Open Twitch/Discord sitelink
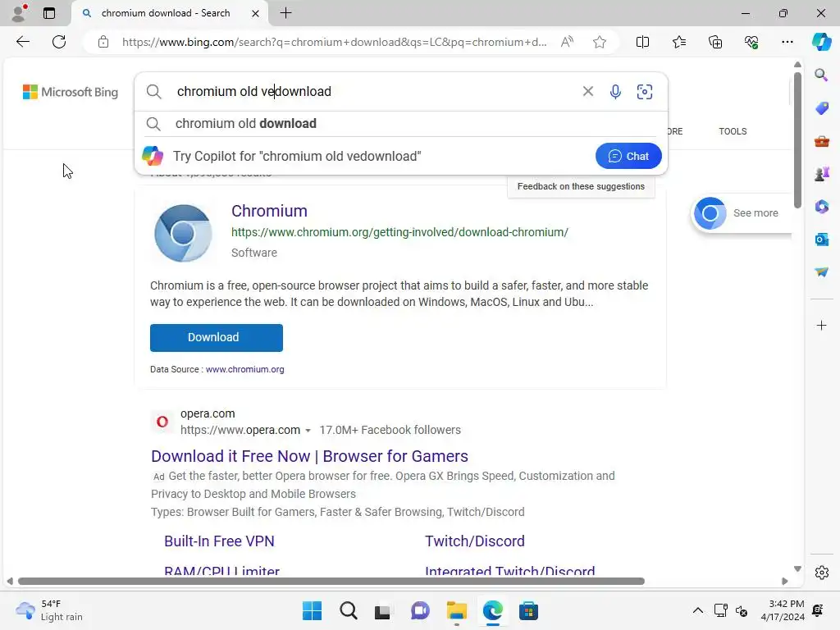840x630 pixels. coord(475,541)
